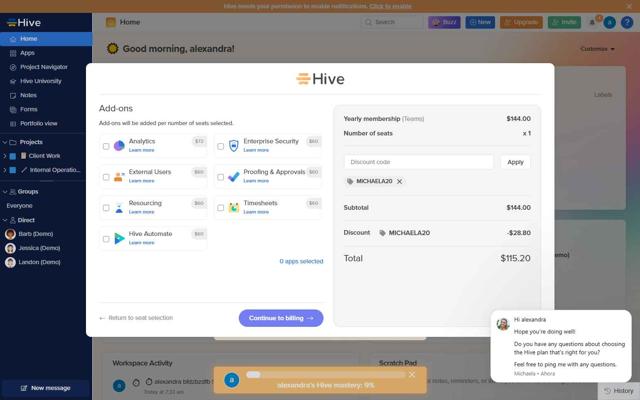Open Learn more under Analytics

[x=141, y=150]
